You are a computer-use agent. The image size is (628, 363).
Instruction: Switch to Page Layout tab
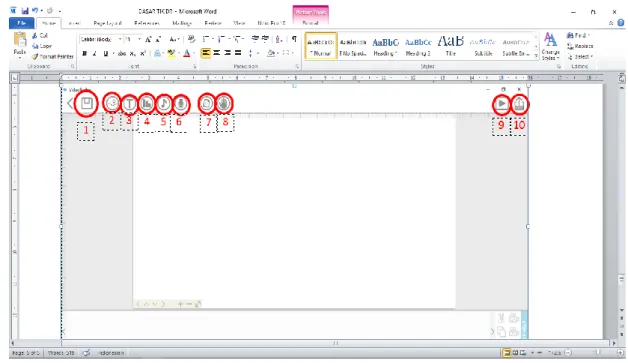point(107,23)
